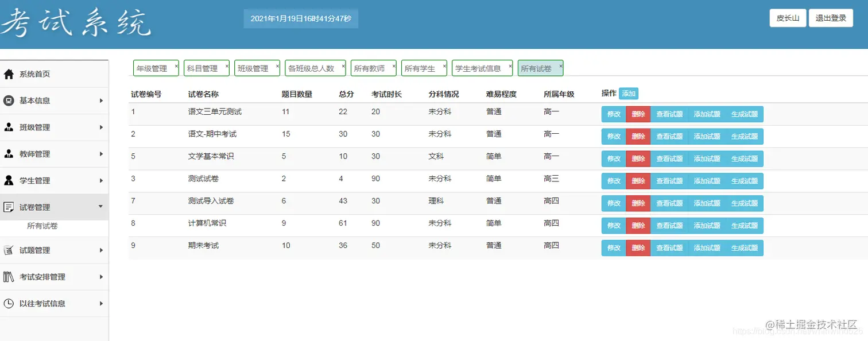Click 修改 for 计算机常识
The width and height of the screenshot is (868, 341).
pos(614,226)
